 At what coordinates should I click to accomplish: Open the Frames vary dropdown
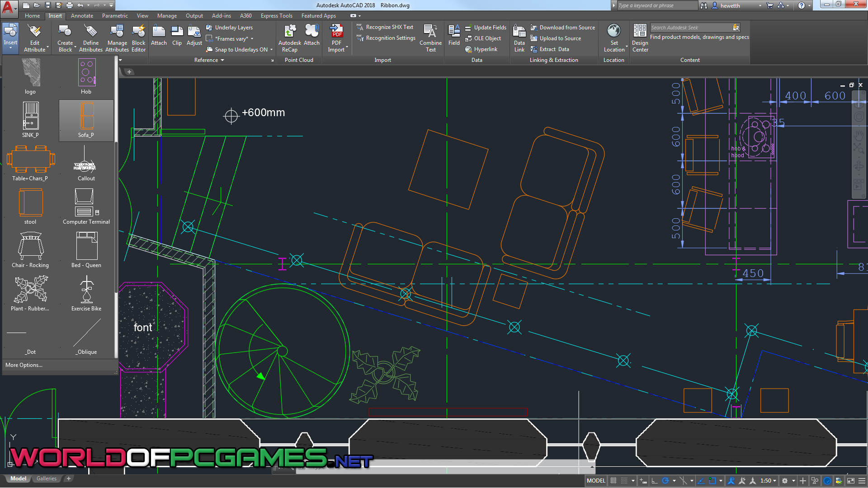252,39
